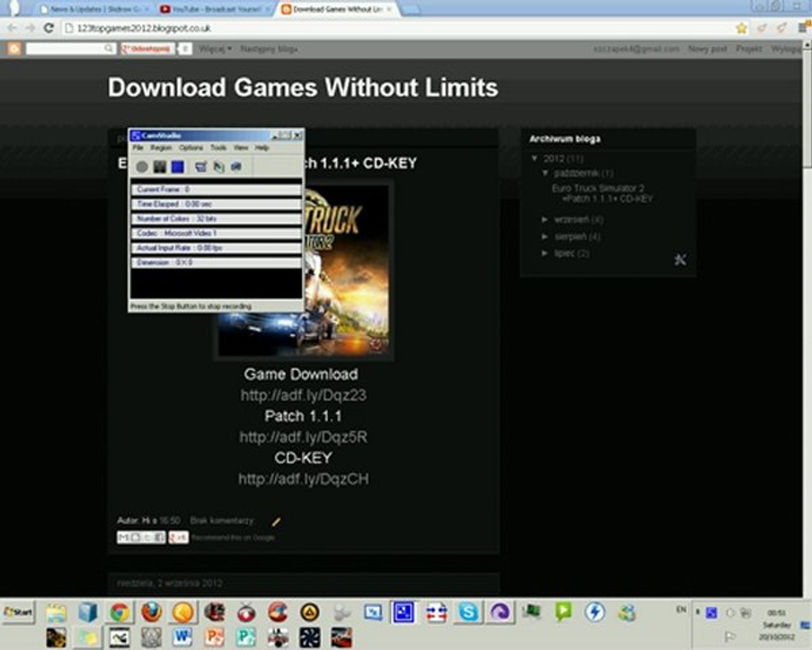
Task: Collapse the 2012 archive year
Action: click(x=534, y=158)
